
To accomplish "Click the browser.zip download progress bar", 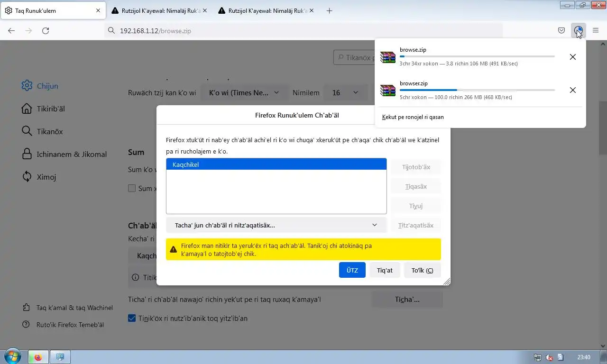I will [x=477, y=90].
